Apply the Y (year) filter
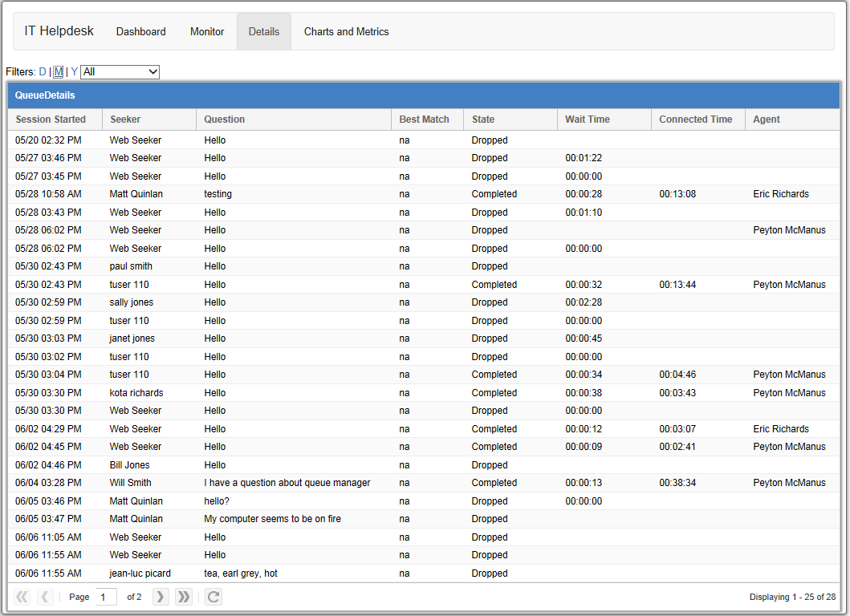 click(x=75, y=71)
